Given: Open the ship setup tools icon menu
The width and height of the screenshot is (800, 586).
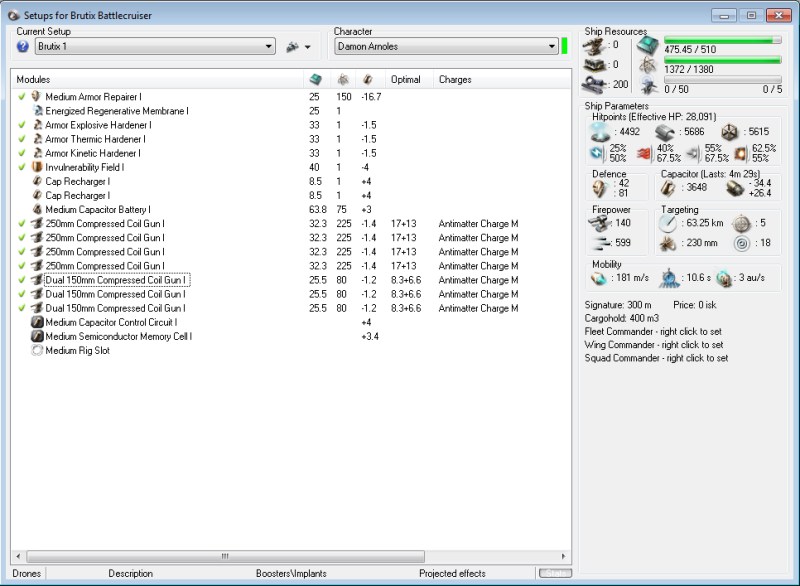Looking at the screenshot, I should click(292, 47).
